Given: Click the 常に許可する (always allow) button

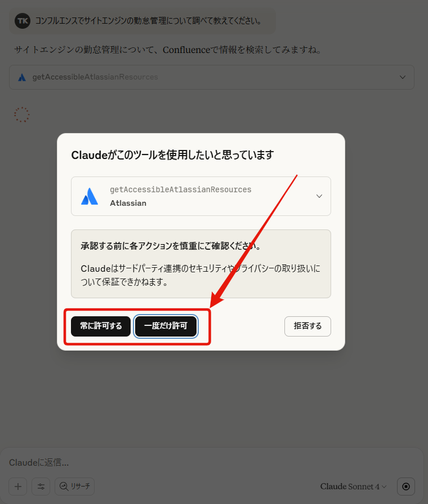Looking at the screenshot, I should pos(101,326).
